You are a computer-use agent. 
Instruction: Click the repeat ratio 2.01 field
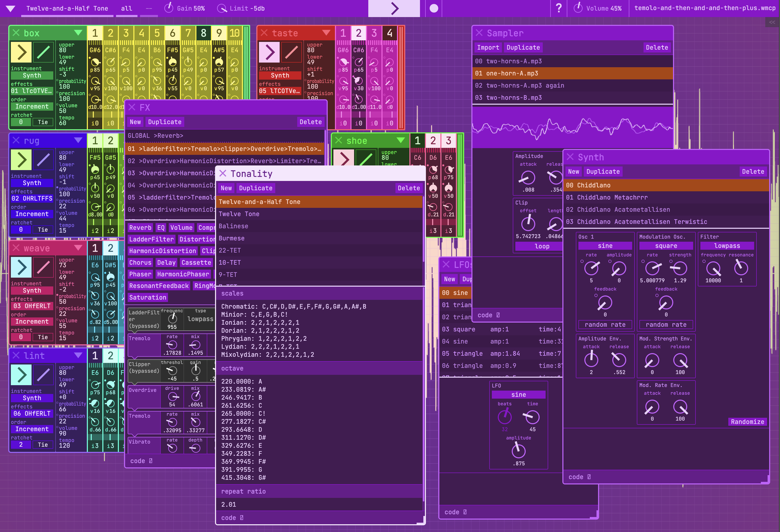[x=228, y=505]
